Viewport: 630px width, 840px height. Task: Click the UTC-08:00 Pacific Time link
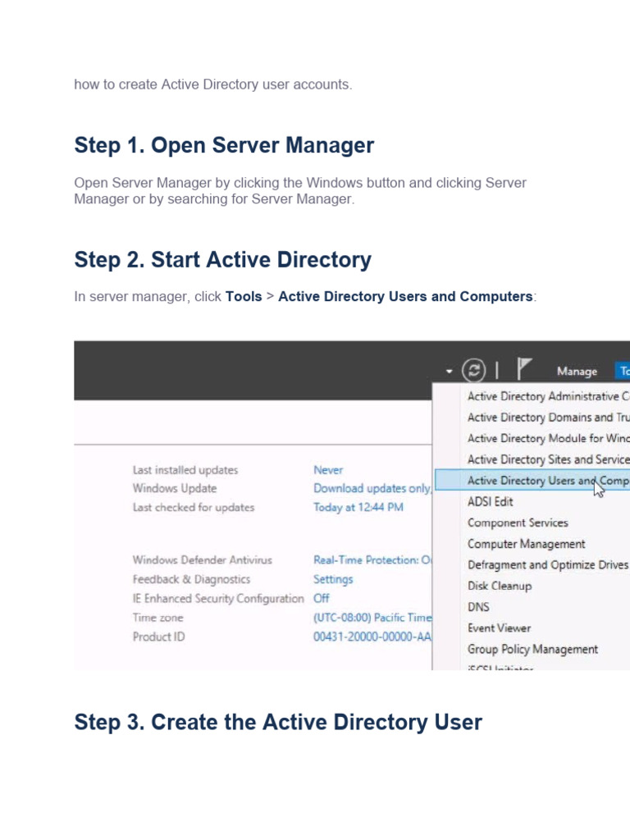click(x=372, y=618)
